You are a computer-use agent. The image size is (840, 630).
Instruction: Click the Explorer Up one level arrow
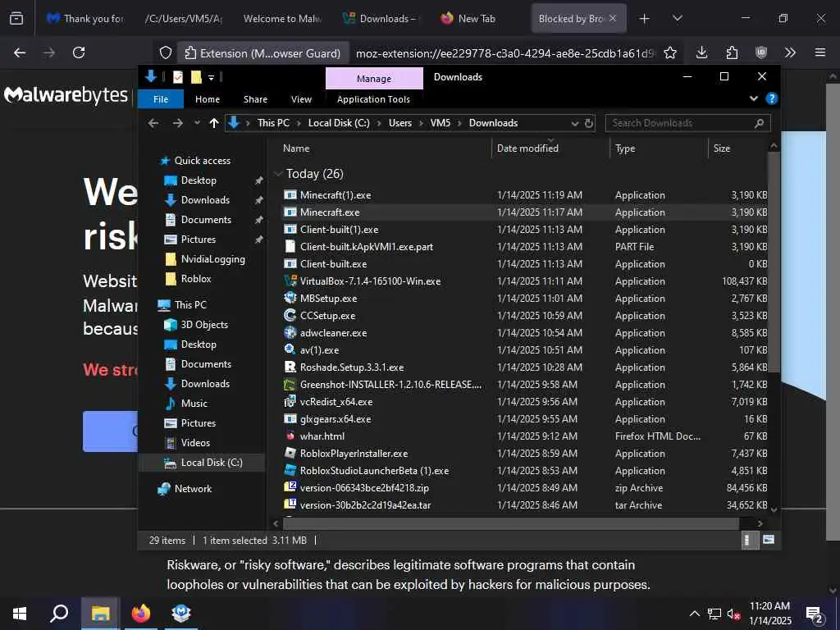pos(214,123)
